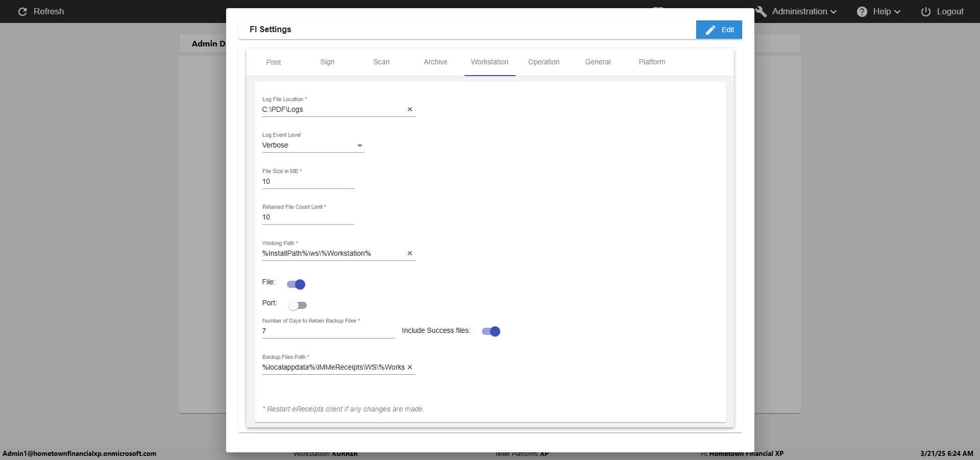The height and width of the screenshot is (460, 980).
Task: Clear the Working Path field
Action: 410,253
